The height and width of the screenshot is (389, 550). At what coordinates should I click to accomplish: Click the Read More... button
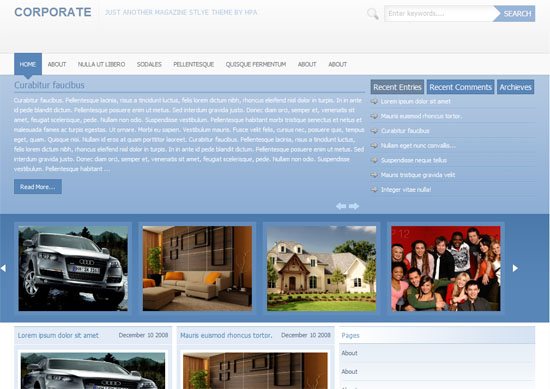click(x=38, y=187)
